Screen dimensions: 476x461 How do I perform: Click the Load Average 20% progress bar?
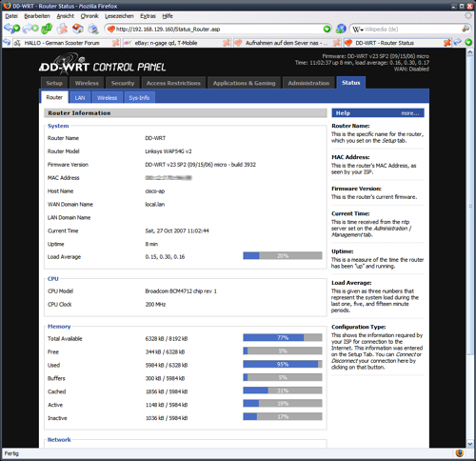283,255
